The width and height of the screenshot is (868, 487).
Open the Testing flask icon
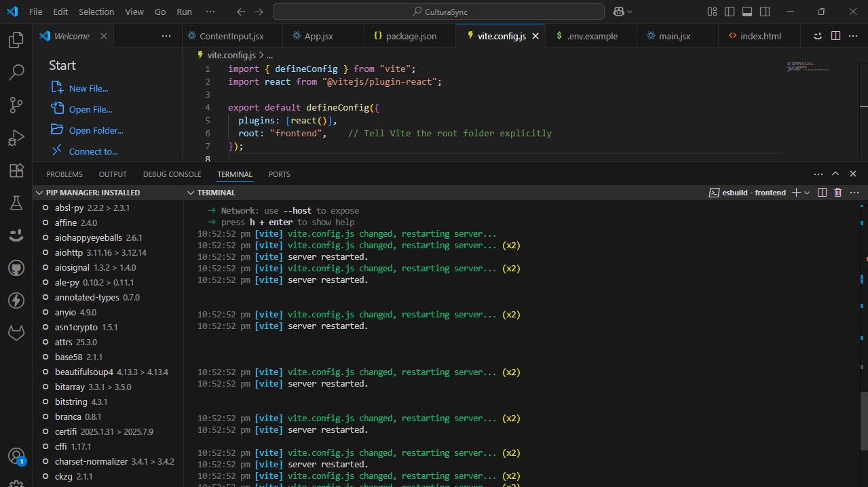coord(16,203)
